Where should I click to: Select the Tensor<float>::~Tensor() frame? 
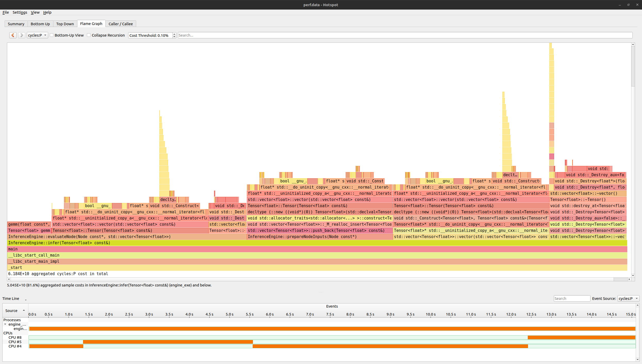[x=588, y=199]
